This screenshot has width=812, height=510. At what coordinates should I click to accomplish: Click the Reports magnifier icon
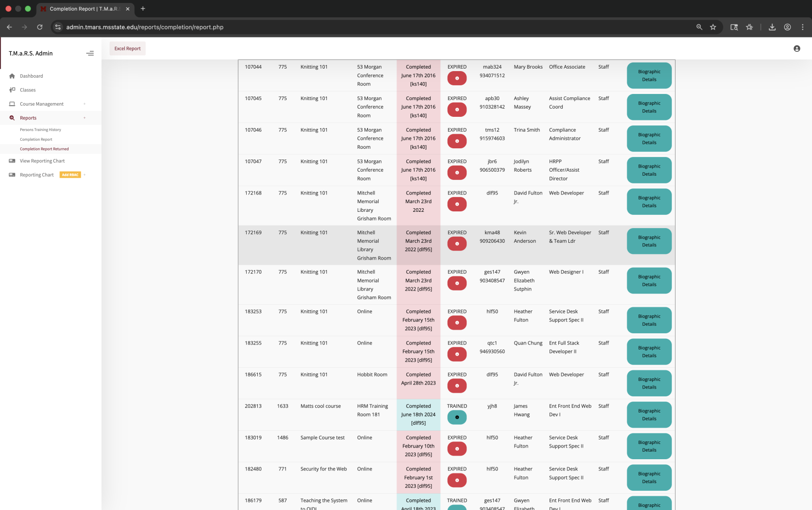click(x=12, y=117)
